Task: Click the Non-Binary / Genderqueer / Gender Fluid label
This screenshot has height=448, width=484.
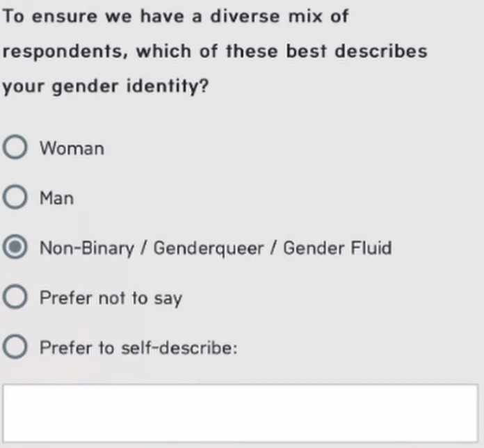Action: coord(215,248)
